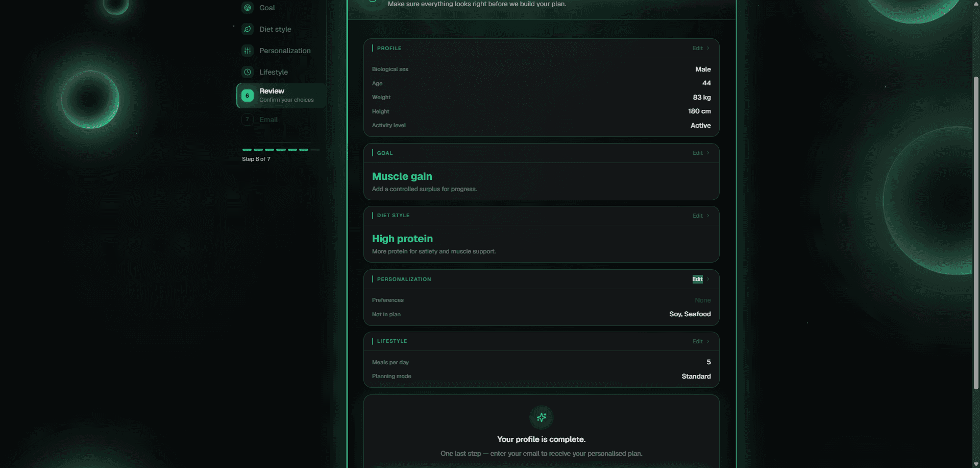Click the weight value '83 kg'

point(702,97)
